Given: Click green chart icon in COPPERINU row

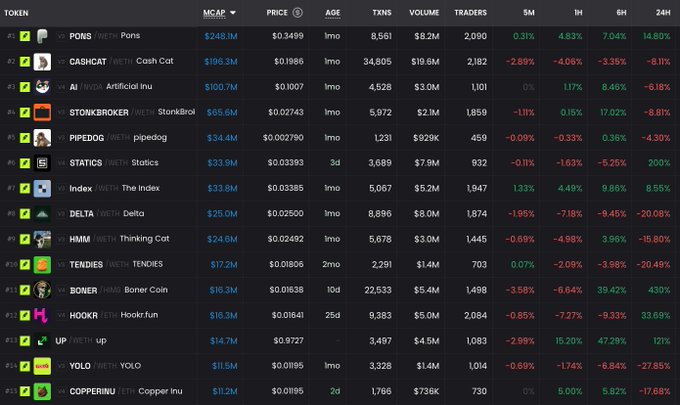Looking at the screenshot, I should 25,391.
